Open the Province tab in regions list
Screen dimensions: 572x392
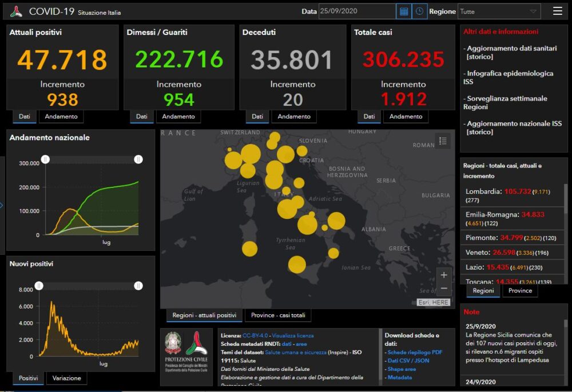pyautogui.click(x=520, y=291)
